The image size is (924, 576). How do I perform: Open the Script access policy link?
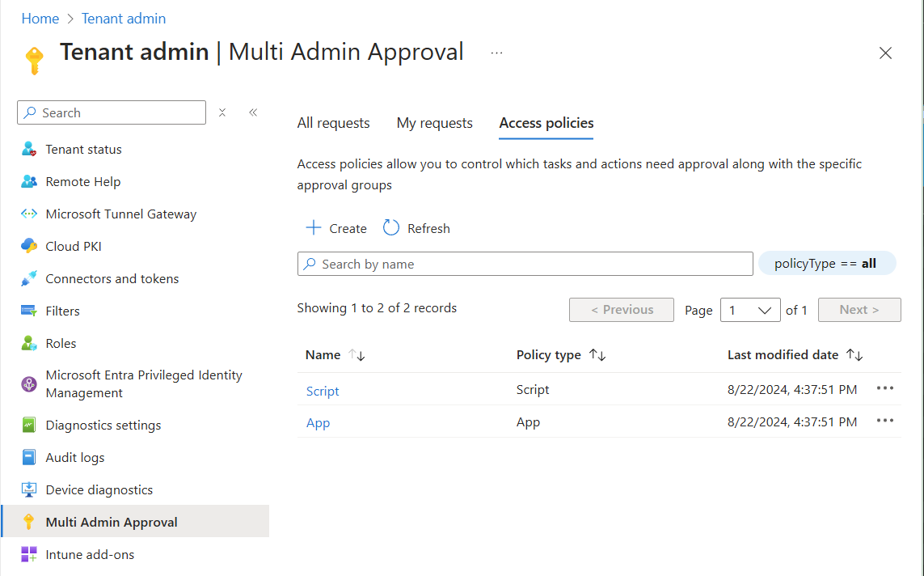[x=323, y=391]
